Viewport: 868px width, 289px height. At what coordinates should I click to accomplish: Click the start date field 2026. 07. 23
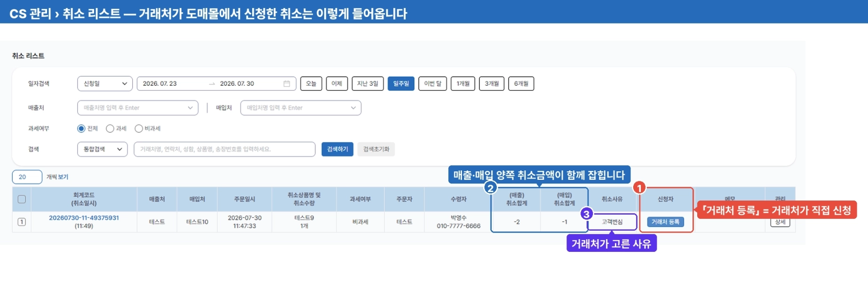tap(160, 83)
